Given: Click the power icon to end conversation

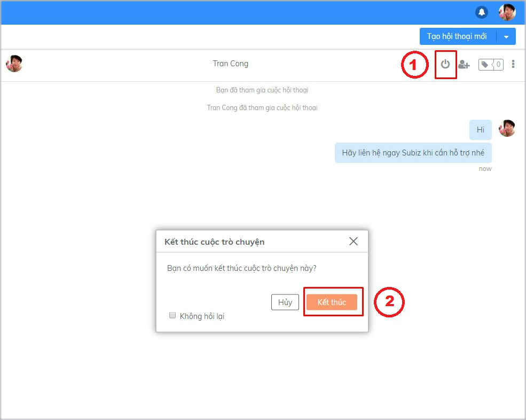Looking at the screenshot, I should point(445,64).
